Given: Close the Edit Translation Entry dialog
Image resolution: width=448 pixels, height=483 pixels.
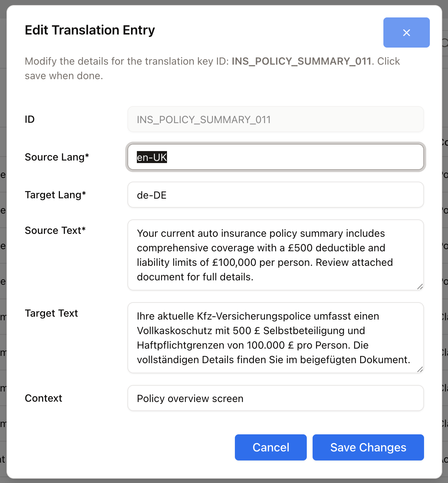Looking at the screenshot, I should click(406, 33).
